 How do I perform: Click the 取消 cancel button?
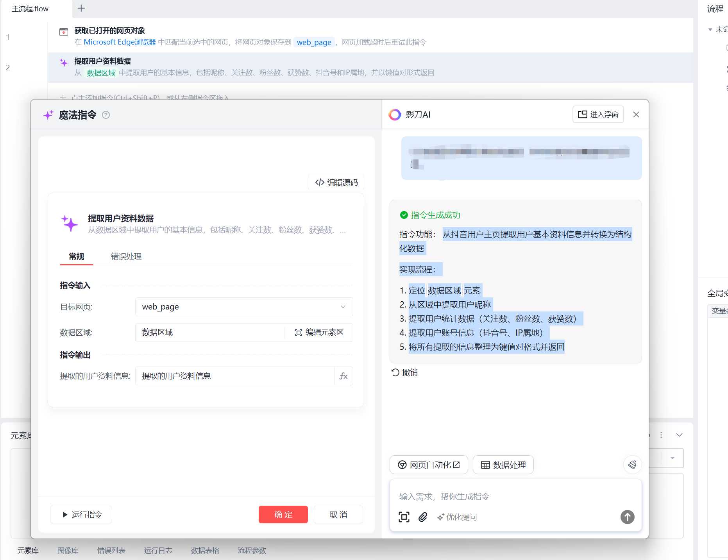(x=338, y=515)
